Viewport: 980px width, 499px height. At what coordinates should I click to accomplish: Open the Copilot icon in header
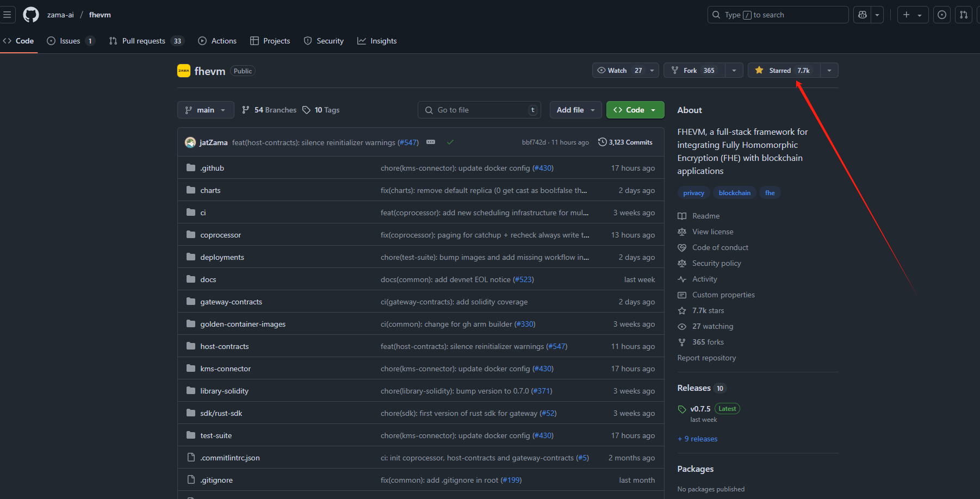(863, 15)
